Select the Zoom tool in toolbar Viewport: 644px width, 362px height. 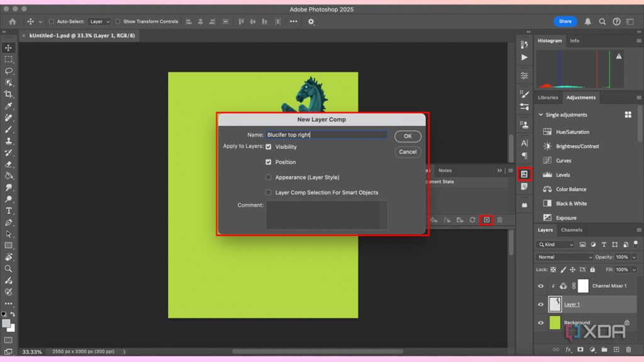(8, 269)
